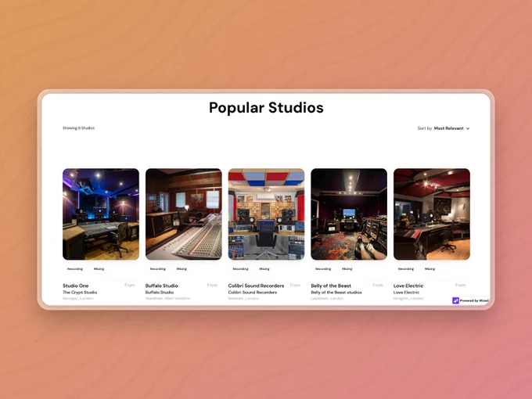Open the Colibri Sound Recorders bold title link
Viewport: 532px width, 399px height.
click(256, 286)
